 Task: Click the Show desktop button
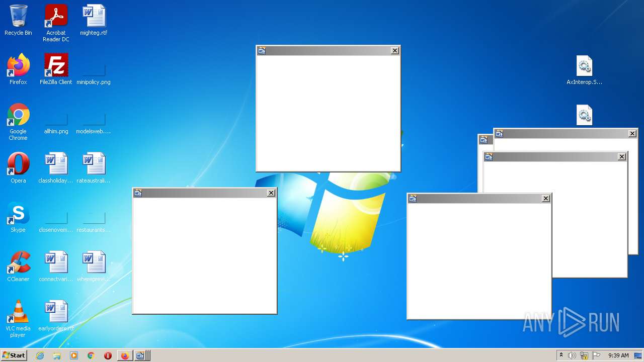(638, 355)
